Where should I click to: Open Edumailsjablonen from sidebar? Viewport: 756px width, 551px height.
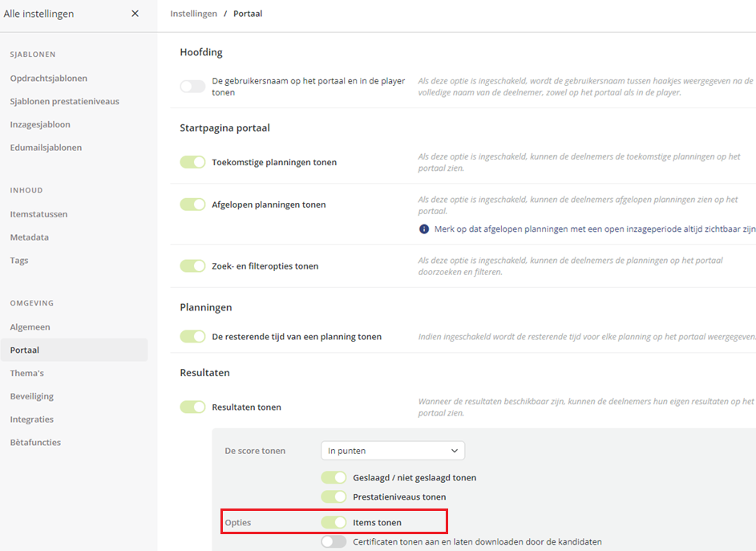(x=46, y=147)
